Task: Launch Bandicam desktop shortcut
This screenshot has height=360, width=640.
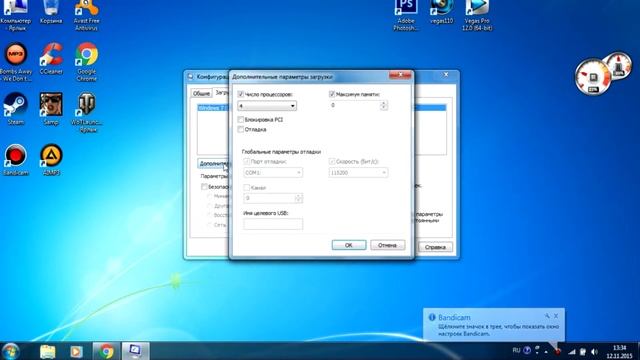Action: click(x=16, y=160)
